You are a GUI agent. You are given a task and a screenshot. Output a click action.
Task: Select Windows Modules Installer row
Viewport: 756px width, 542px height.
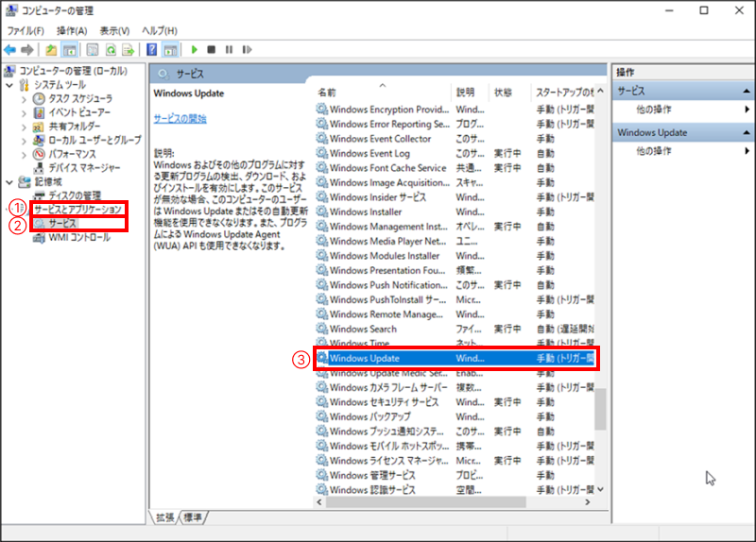click(x=455, y=256)
